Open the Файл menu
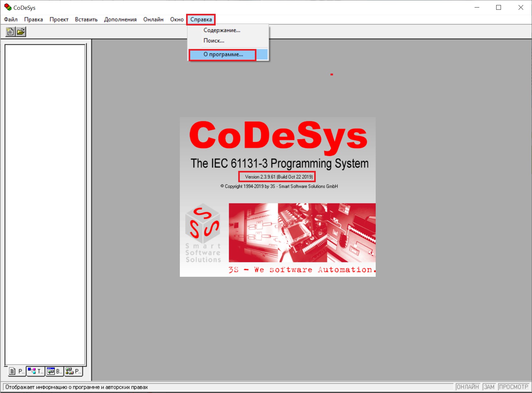The height and width of the screenshot is (393, 532). tap(11, 19)
